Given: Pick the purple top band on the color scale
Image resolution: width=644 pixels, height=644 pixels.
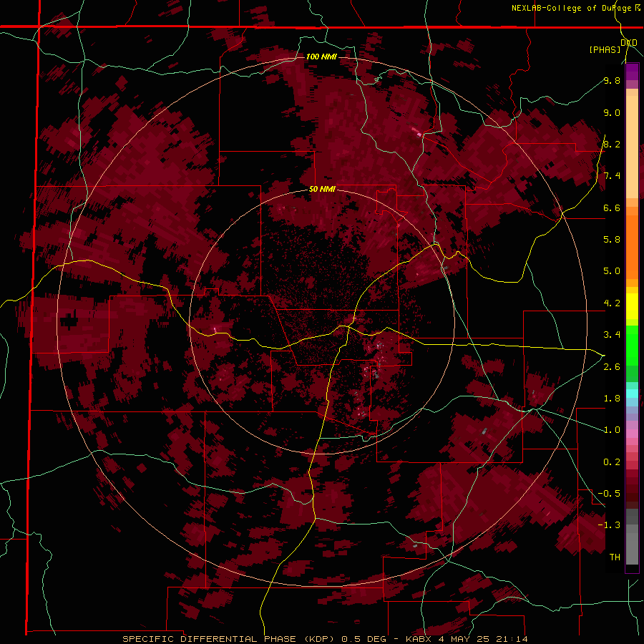Looking at the screenshot, I should point(632,72).
